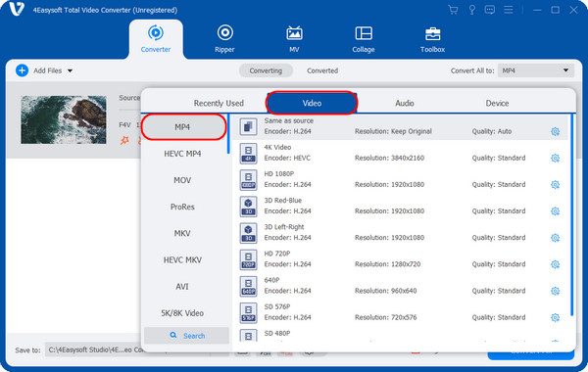Select the 'Same as source' preset name

289,120
